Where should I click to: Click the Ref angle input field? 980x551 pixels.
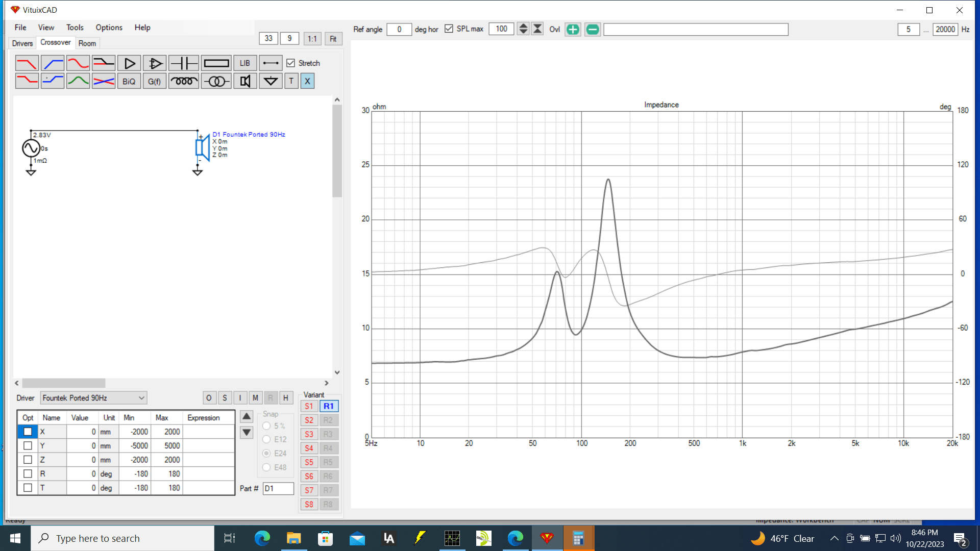[x=399, y=29]
